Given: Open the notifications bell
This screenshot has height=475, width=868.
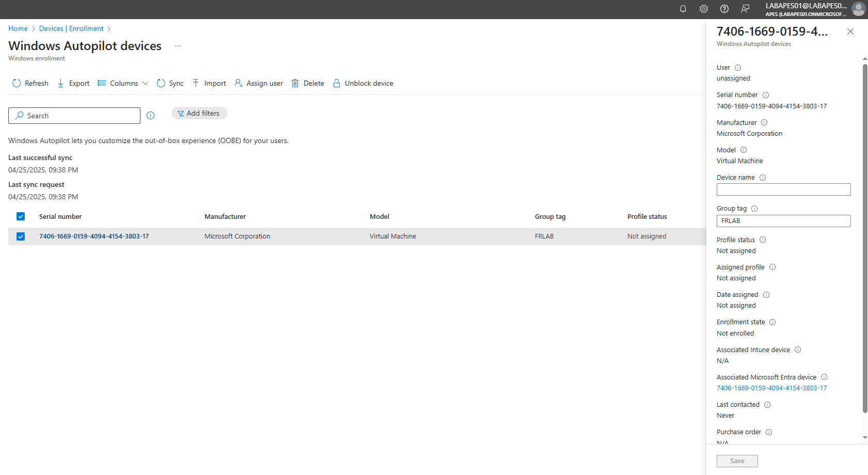Looking at the screenshot, I should click(x=683, y=9).
